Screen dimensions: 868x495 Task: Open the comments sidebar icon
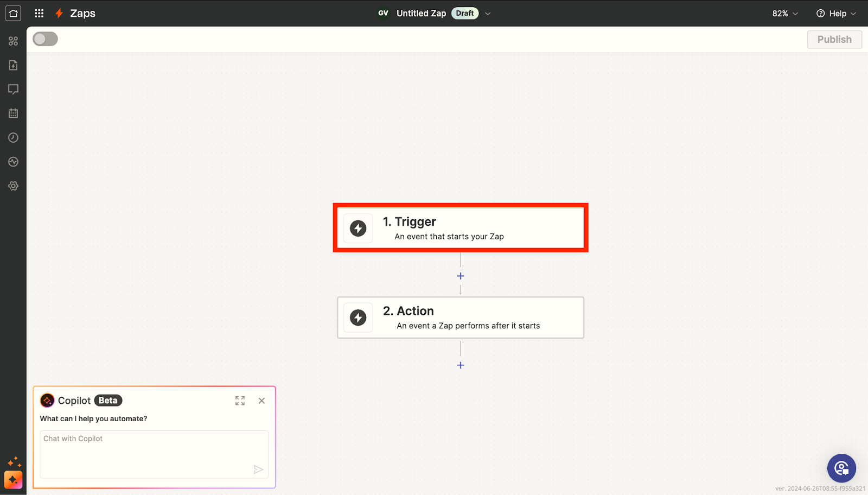pyautogui.click(x=13, y=89)
